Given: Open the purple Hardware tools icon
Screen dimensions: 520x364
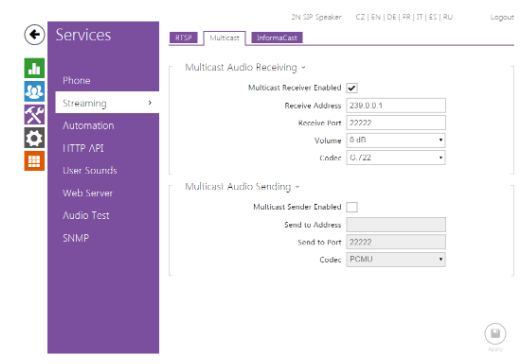Looking at the screenshot, I should 34,114.
